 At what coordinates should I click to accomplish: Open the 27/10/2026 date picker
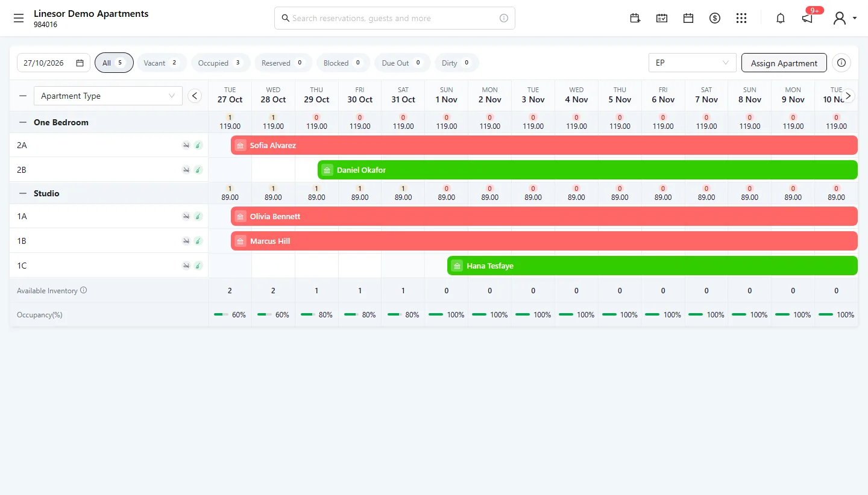[53, 63]
